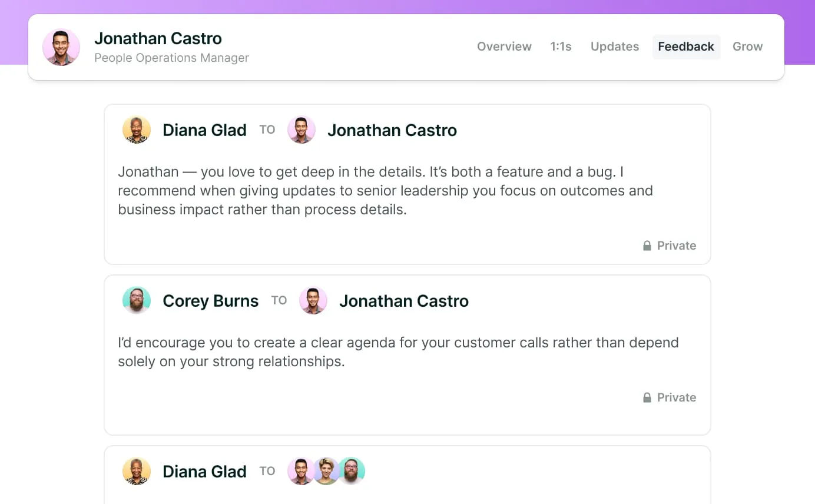The height and width of the screenshot is (504, 815).
Task: Click Jonathan Castro's avatar in first feedback card
Action: point(302,130)
